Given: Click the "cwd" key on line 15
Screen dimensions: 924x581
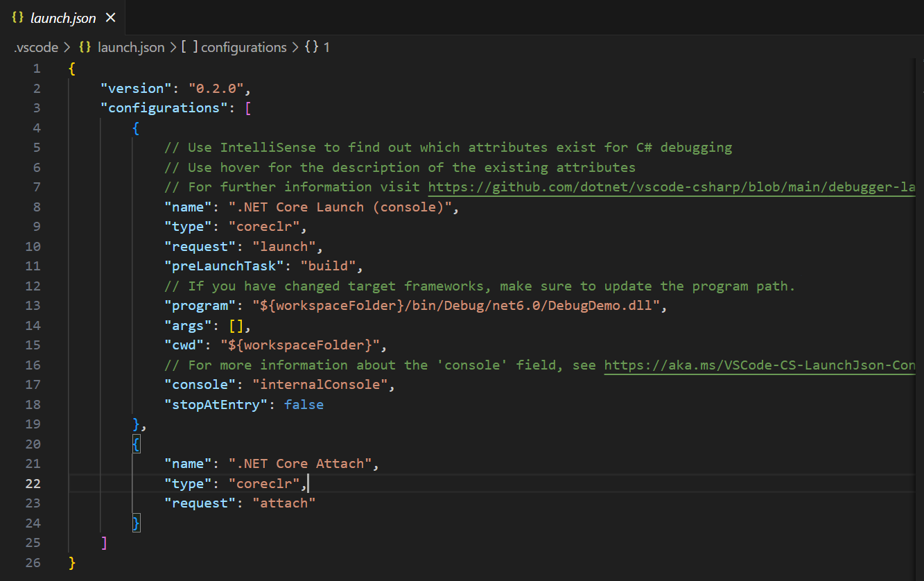Looking at the screenshot, I should coord(184,345).
